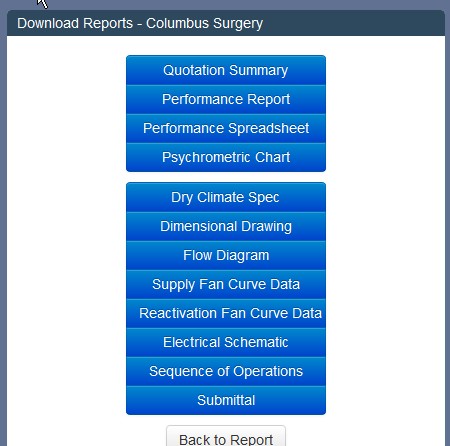Choose the Electrical Schematic entry
Viewport: 450px width, 446px height.
(226, 342)
